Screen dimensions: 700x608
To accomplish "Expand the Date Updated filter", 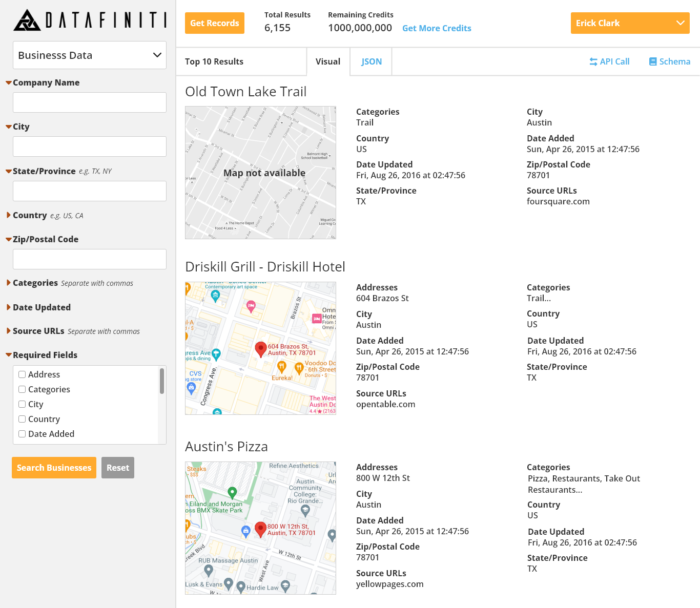I will click(9, 307).
